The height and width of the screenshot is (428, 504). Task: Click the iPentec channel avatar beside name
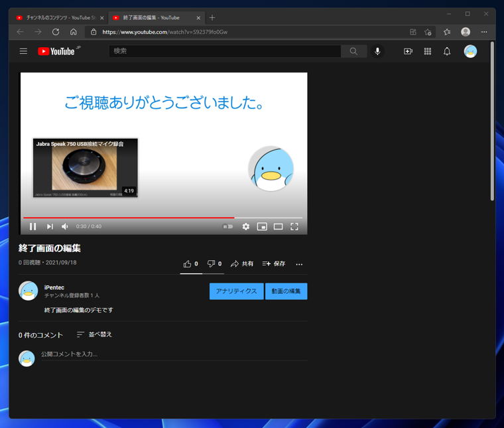29,291
